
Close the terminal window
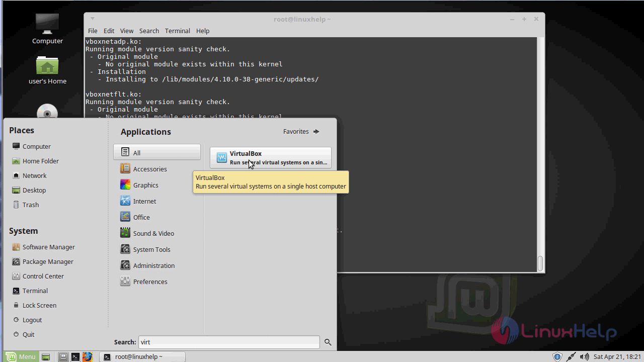tap(536, 19)
